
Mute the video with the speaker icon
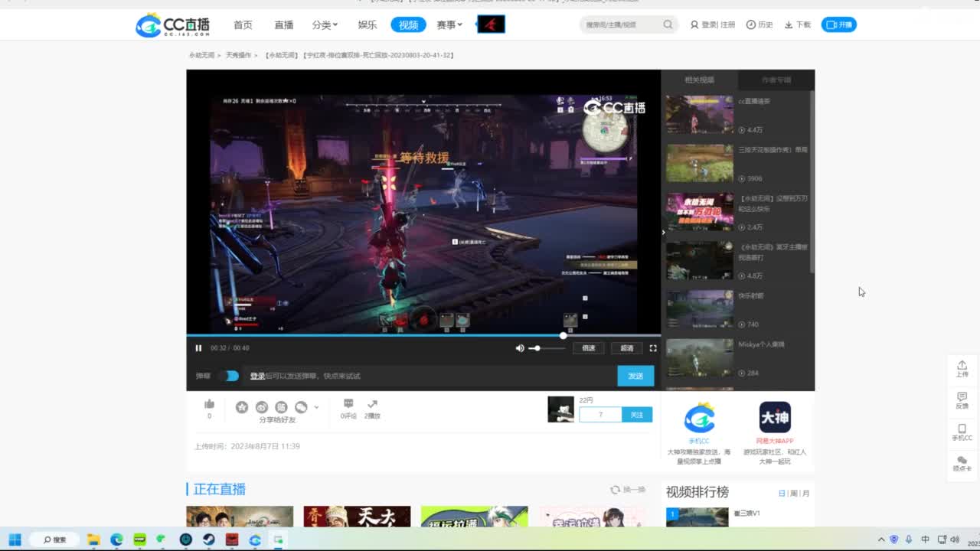point(520,348)
